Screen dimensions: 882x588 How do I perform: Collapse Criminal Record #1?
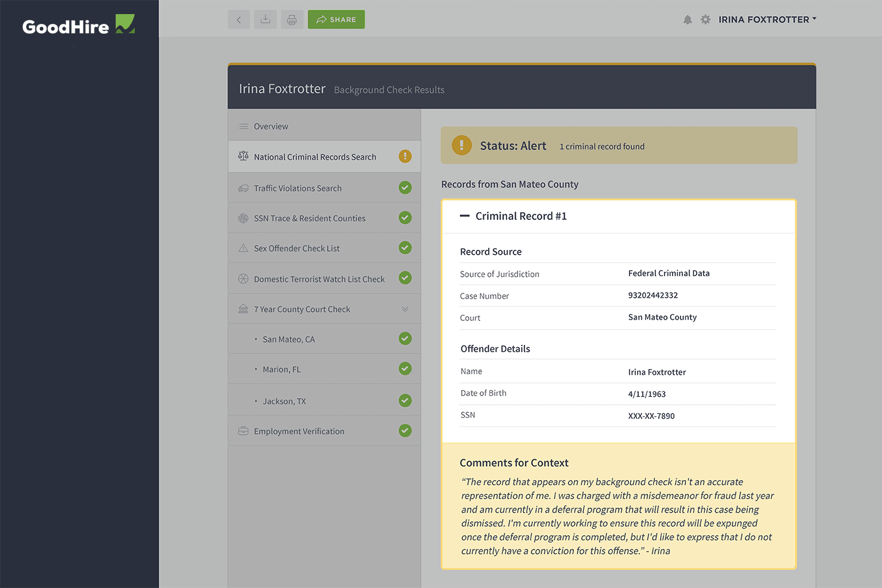coord(464,216)
